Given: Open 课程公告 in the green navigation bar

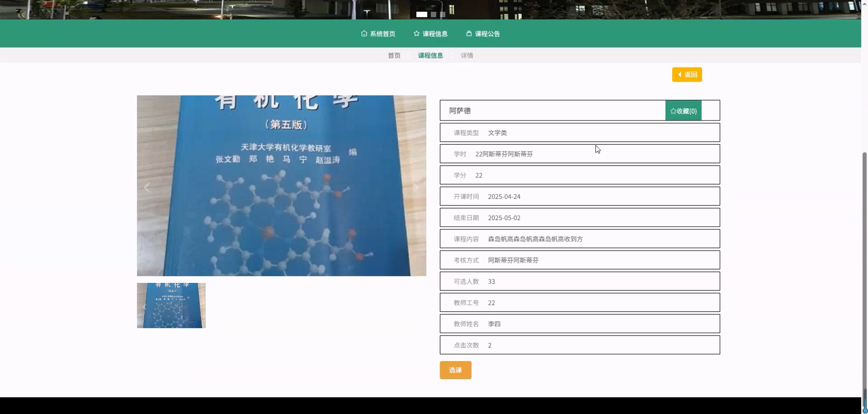Looking at the screenshot, I should point(487,34).
